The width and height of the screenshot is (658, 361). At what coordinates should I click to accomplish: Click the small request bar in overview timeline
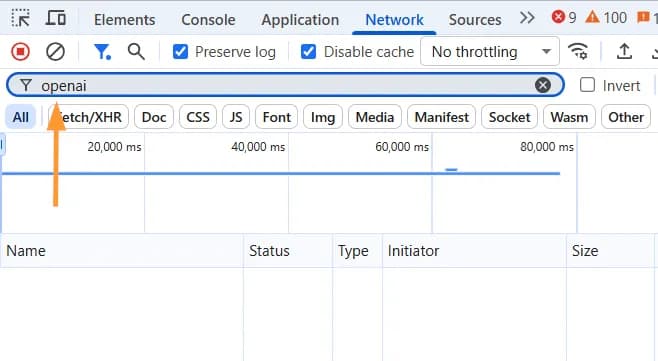tap(451, 170)
